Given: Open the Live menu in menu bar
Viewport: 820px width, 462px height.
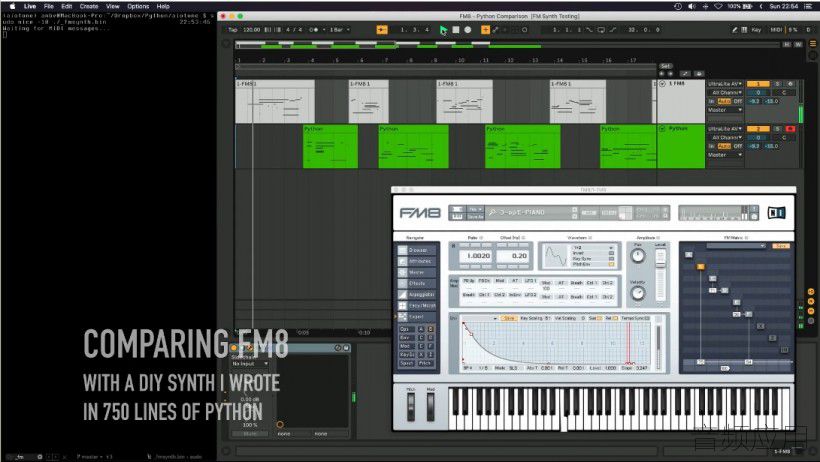Looking at the screenshot, I should point(30,6).
